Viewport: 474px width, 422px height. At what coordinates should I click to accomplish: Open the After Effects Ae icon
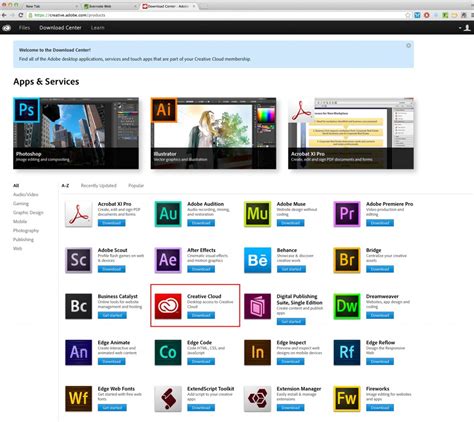(168, 260)
